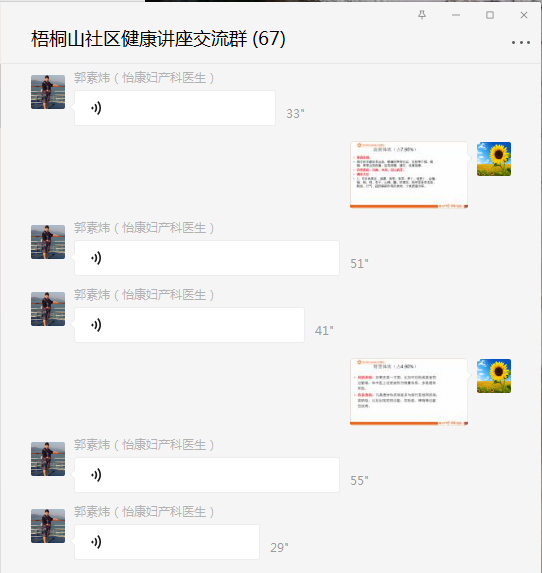Click the sunflower avatar beside second slide

click(x=494, y=376)
